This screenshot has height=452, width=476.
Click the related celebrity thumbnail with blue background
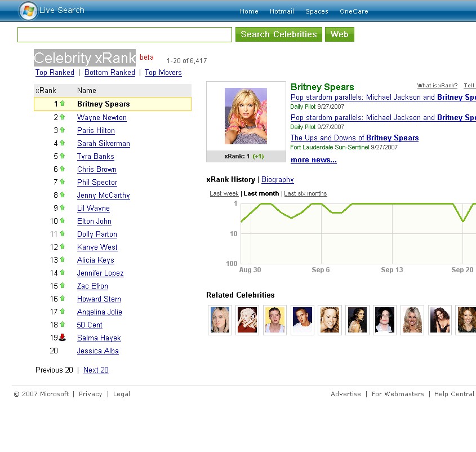[x=302, y=320]
